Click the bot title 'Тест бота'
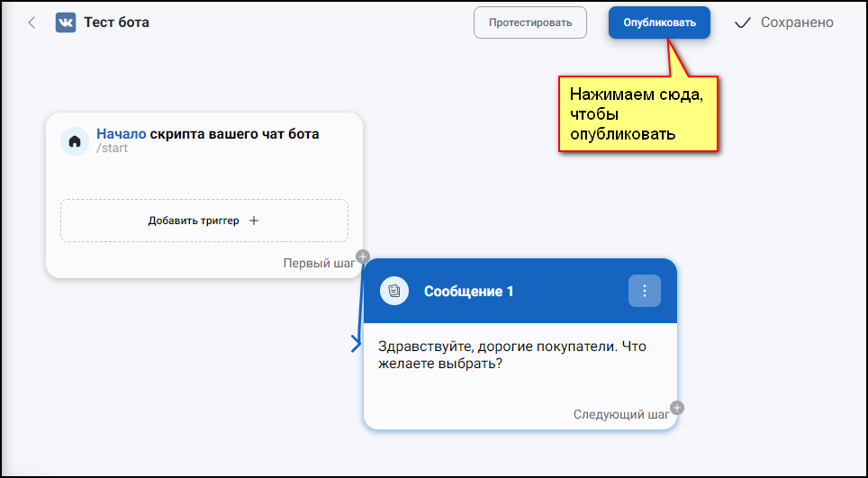868x478 pixels. tap(116, 23)
